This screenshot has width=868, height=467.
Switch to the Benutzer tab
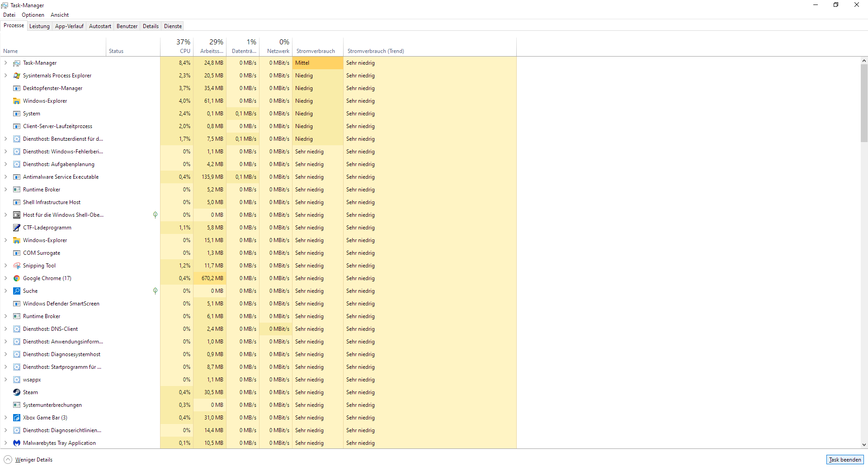coord(127,26)
